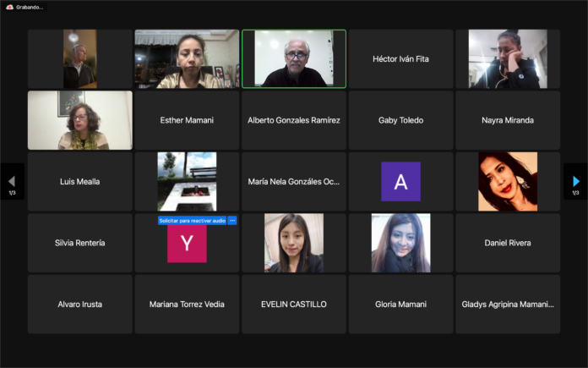Image resolution: width=588 pixels, height=368 pixels.
Task: Click the purple A avatar icon
Action: point(400,181)
